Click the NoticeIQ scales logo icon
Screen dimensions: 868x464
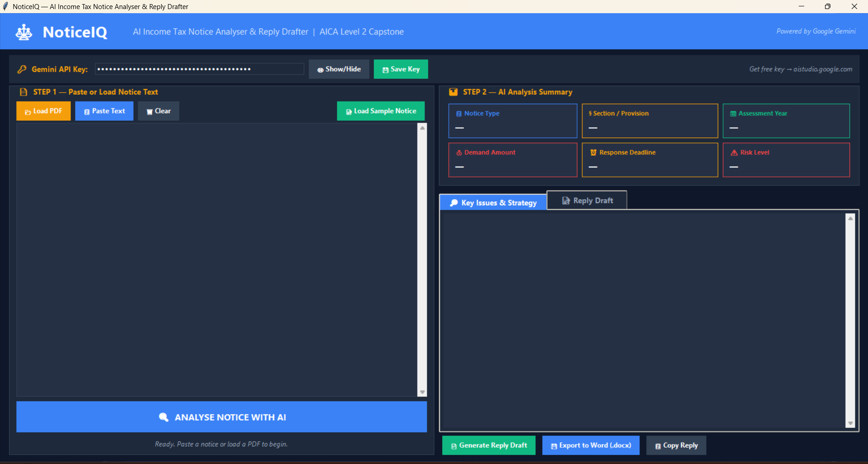[x=24, y=32]
